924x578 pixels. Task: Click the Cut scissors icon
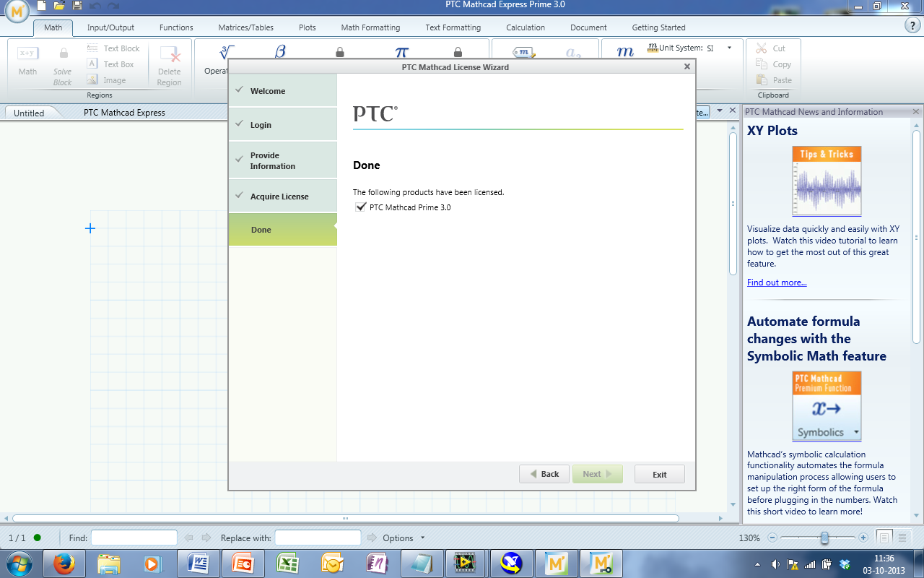[x=762, y=48]
